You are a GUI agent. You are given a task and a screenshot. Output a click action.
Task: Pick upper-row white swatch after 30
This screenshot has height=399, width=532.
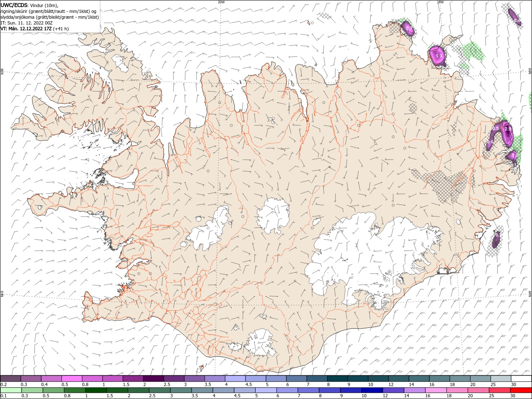pyautogui.click(x=521, y=378)
